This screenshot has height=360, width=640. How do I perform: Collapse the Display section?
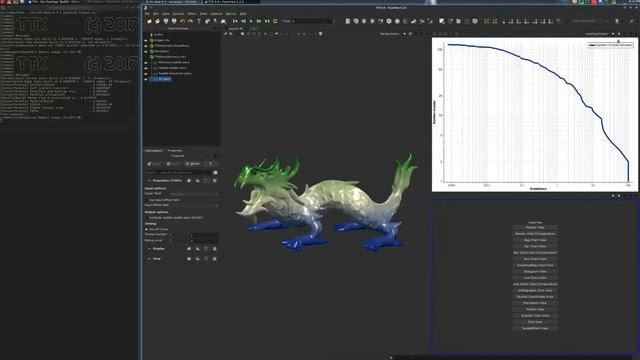tap(149, 249)
